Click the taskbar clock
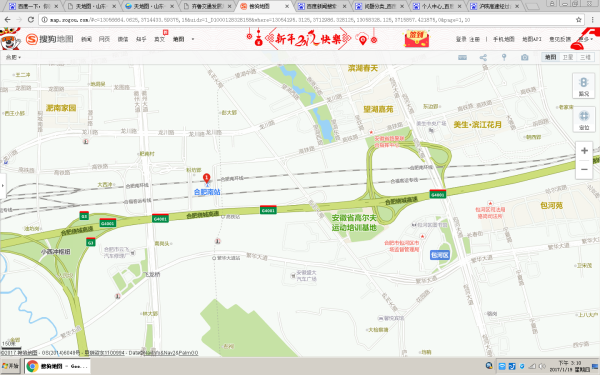 pyautogui.click(x=570, y=366)
